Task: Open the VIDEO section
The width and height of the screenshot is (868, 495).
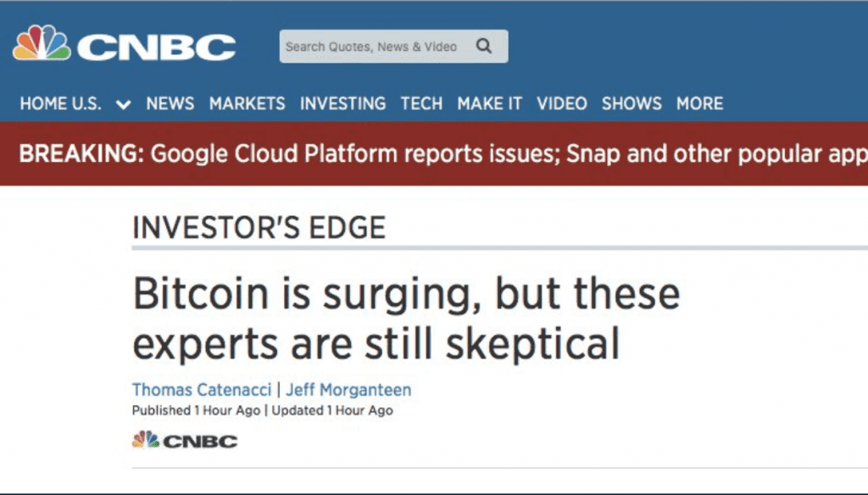Action: [561, 103]
